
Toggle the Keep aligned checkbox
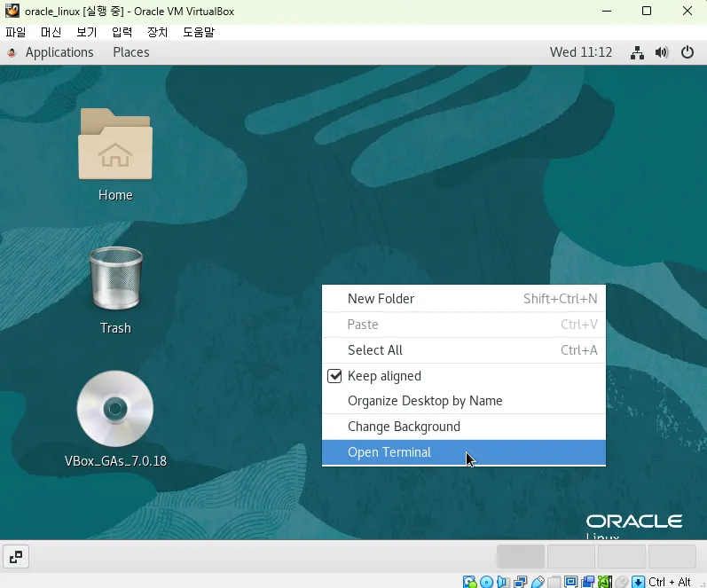[334, 376]
